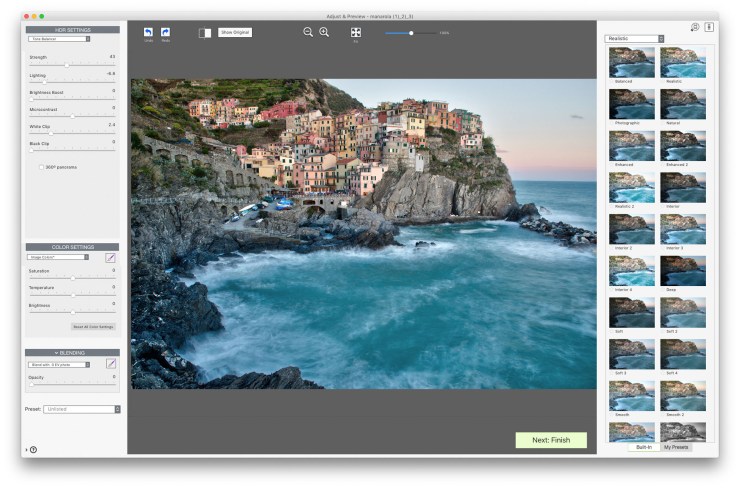Select the Soft 3 preset thumbnail

pos(631,354)
